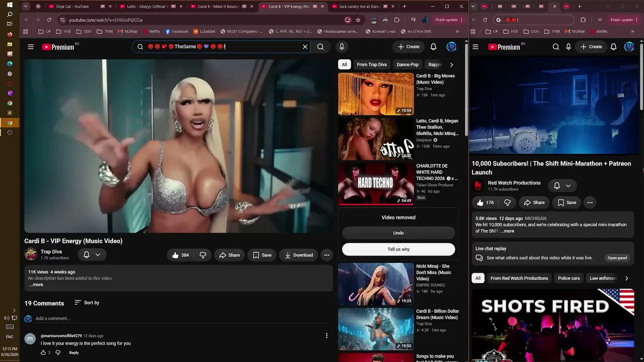Viewport: 644px width, 362px height.
Task: Open more actions for Red Watch Productions video
Action: click(x=590, y=203)
